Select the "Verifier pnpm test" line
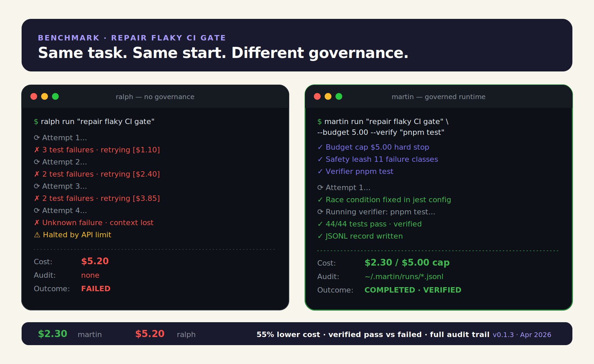Image resolution: width=594 pixels, height=364 pixels. tap(355, 171)
